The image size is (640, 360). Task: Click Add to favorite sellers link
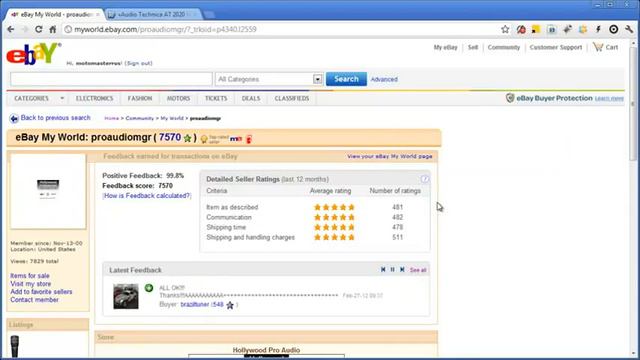click(41, 292)
